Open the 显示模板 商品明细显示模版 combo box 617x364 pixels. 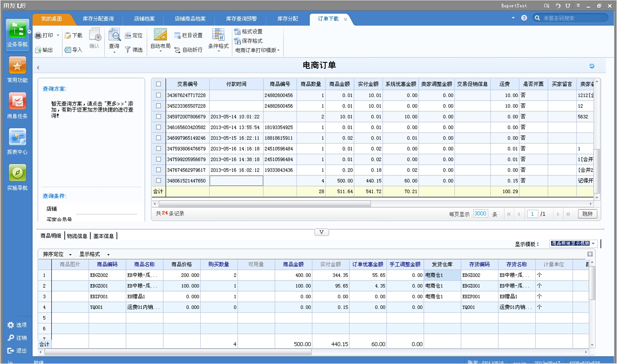click(573, 243)
